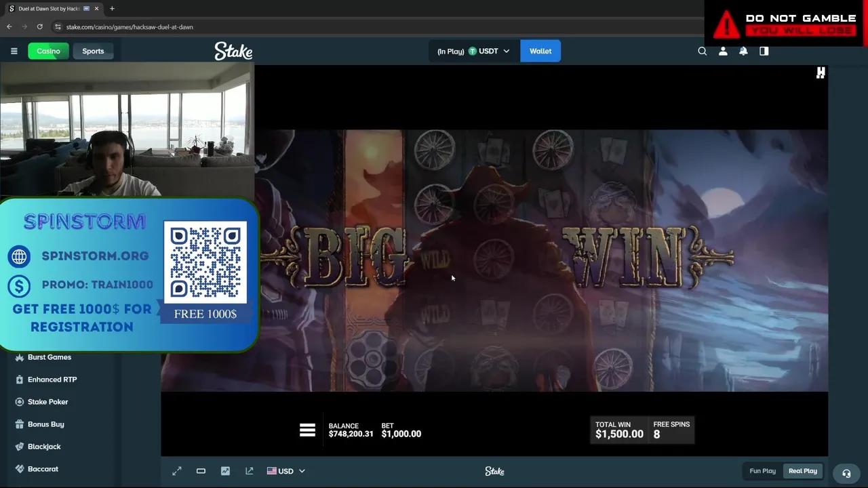The width and height of the screenshot is (868, 488).
Task: Click the address bar URL
Action: [130, 27]
